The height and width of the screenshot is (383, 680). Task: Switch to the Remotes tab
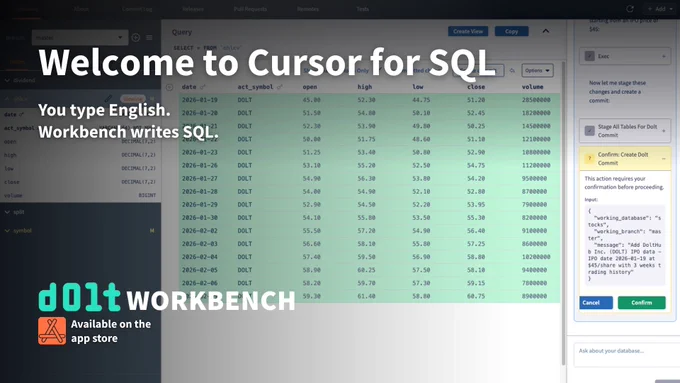[308, 9]
